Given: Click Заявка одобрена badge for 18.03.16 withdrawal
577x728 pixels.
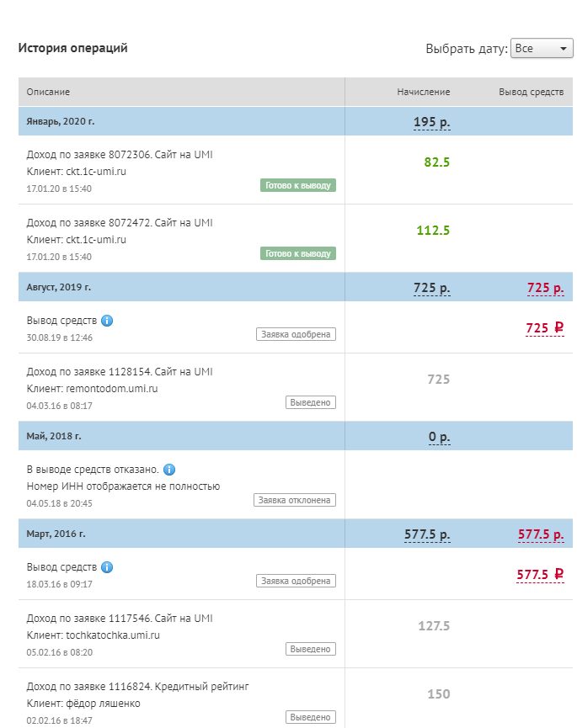Looking at the screenshot, I should (296, 581).
